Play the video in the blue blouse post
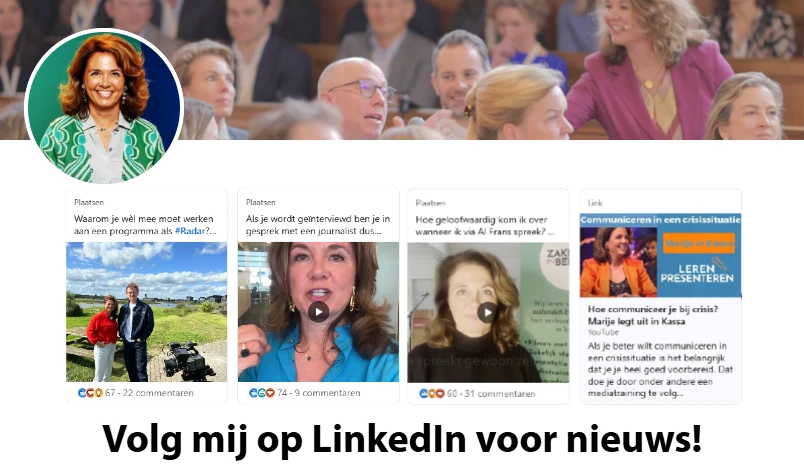 tap(318, 312)
